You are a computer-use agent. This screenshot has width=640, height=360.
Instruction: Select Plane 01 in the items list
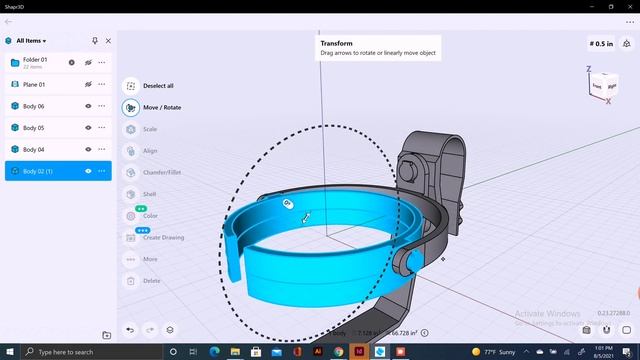click(x=58, y=84)
